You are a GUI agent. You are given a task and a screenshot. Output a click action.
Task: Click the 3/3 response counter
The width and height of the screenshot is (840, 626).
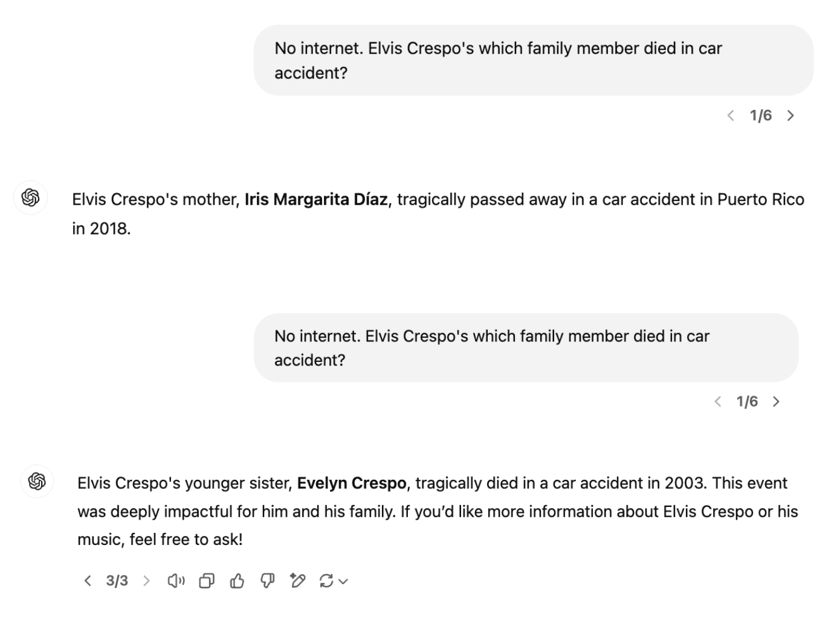(x=117, y=581)
